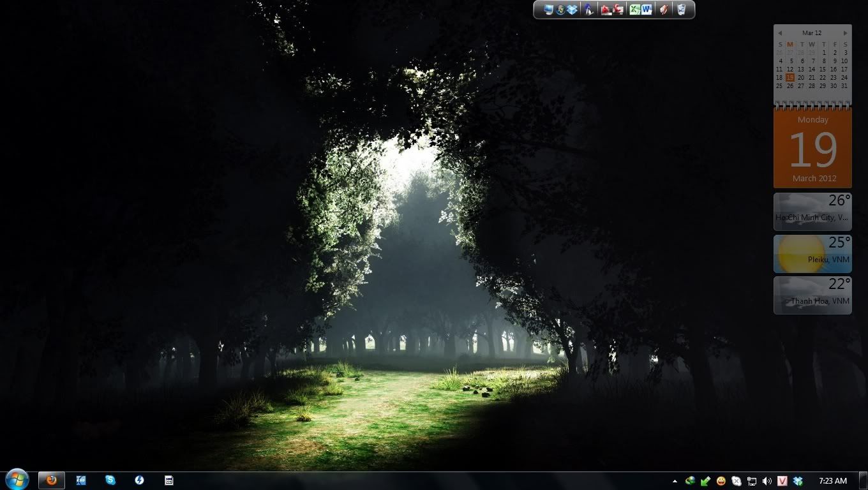This screenshot has height=490, width=868.
Task: Go to the next month on the calendar gadget
Action: (x=845, y=33)
